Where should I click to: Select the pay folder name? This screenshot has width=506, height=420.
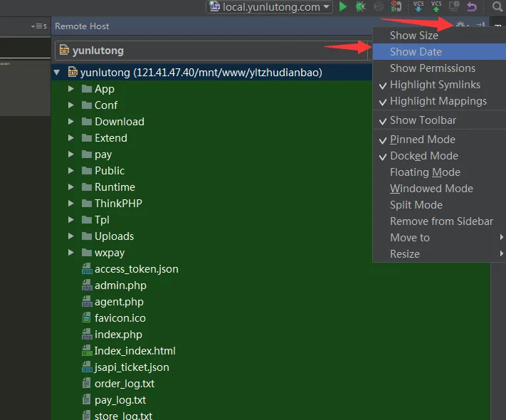pos(103,154)
